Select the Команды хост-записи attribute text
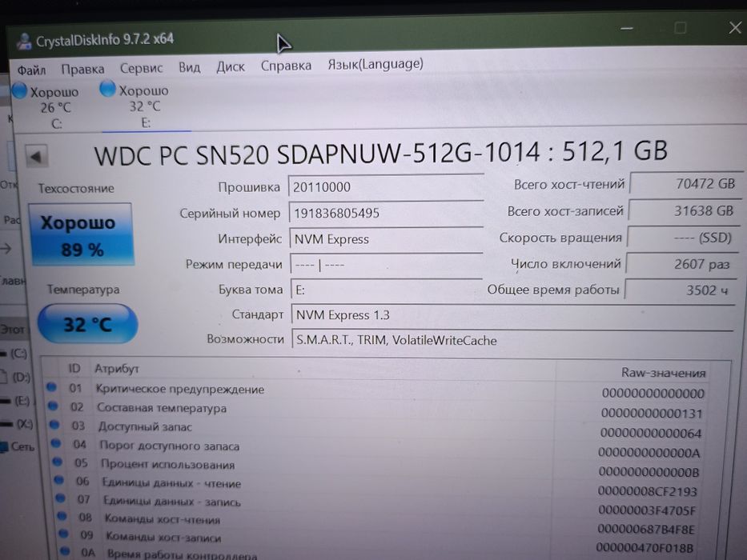Screen dimensions: 747x560 point(163,537)
